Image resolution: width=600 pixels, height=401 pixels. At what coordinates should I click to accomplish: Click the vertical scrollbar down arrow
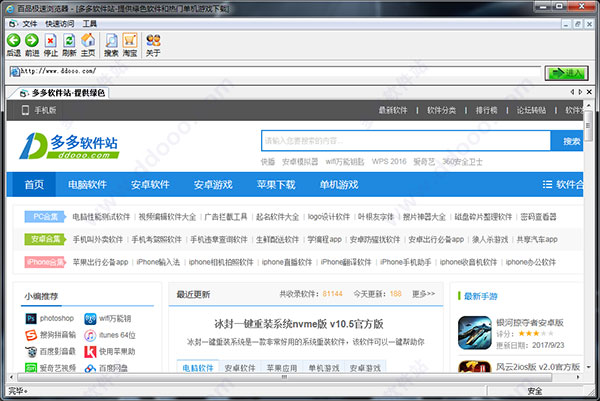[x=589, y=367]
